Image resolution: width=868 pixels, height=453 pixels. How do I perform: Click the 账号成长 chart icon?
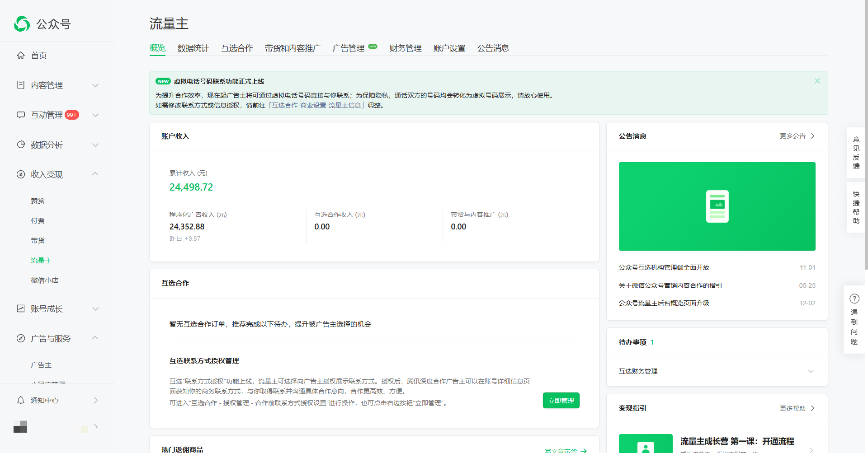21,309
